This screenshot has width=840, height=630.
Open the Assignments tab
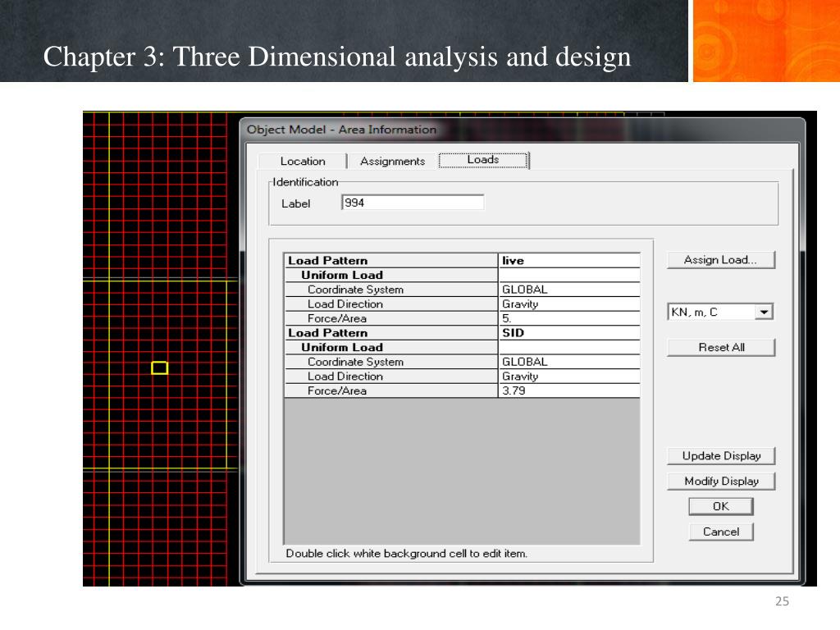click(x=392, y=162)
